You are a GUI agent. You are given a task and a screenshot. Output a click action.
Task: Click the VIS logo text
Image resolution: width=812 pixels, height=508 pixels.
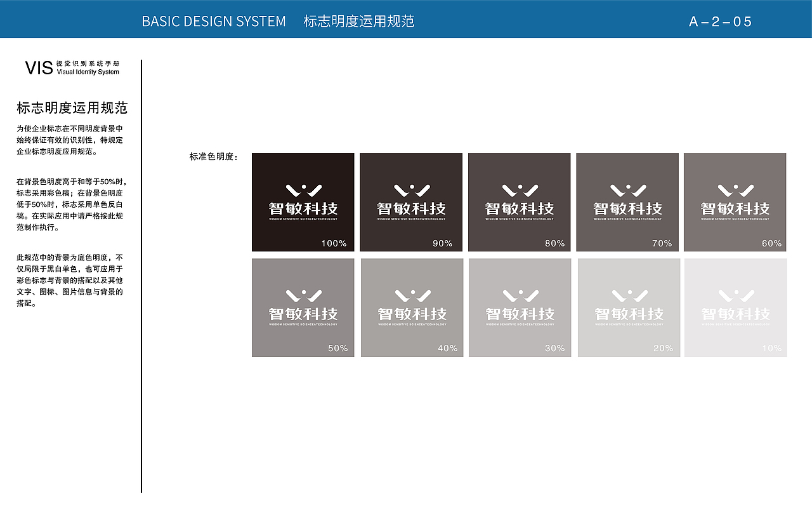tap(39, 68)
